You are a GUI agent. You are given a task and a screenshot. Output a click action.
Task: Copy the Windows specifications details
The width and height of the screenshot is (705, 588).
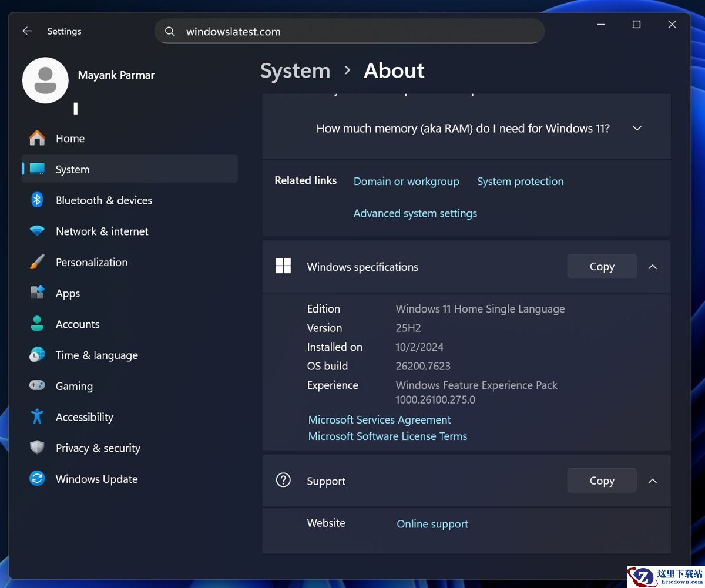click(602, 267)
